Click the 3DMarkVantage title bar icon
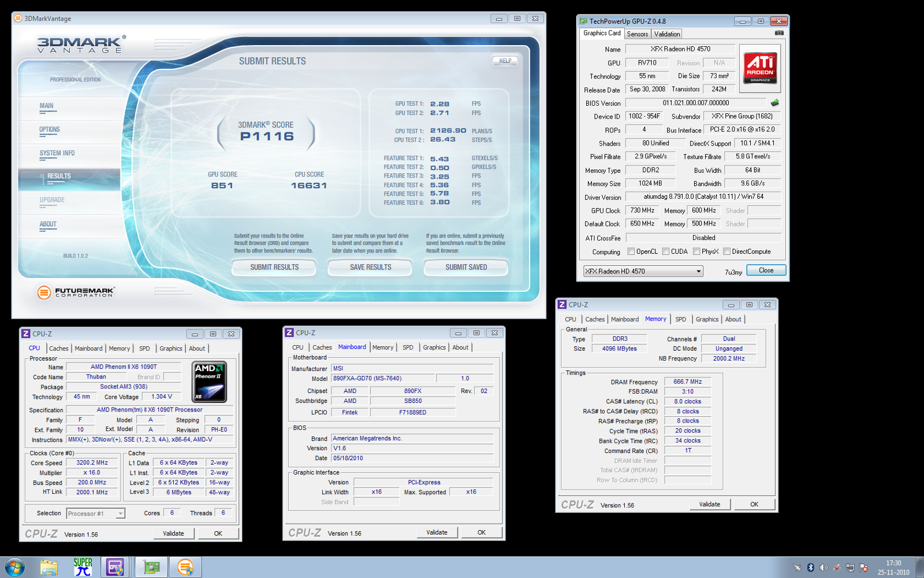This screenshot has height=578, width=924. tap(18, 18)
